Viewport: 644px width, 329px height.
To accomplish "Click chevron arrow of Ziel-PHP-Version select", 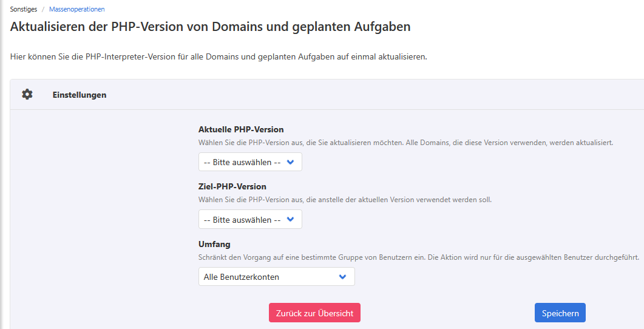I will pos(290,220).
